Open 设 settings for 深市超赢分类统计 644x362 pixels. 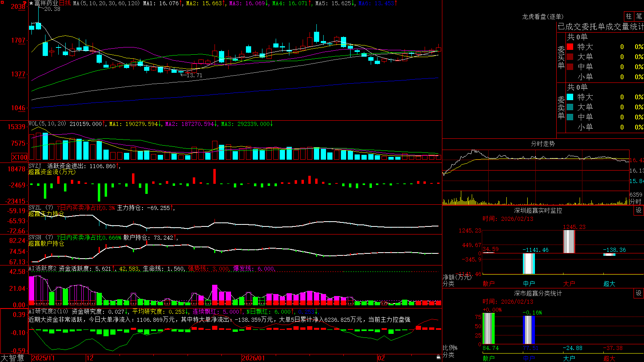coord(639,293)
